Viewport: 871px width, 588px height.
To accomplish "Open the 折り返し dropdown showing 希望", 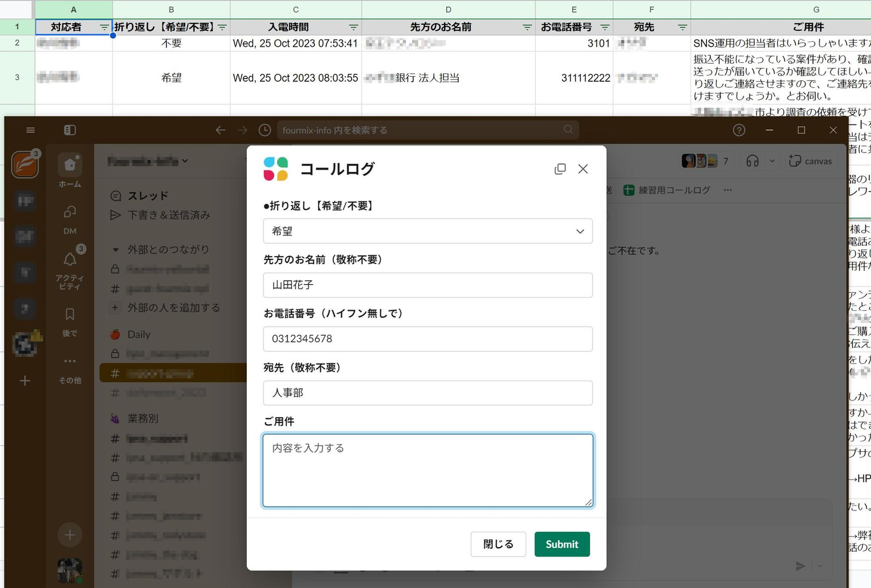I will pos(428,231).
